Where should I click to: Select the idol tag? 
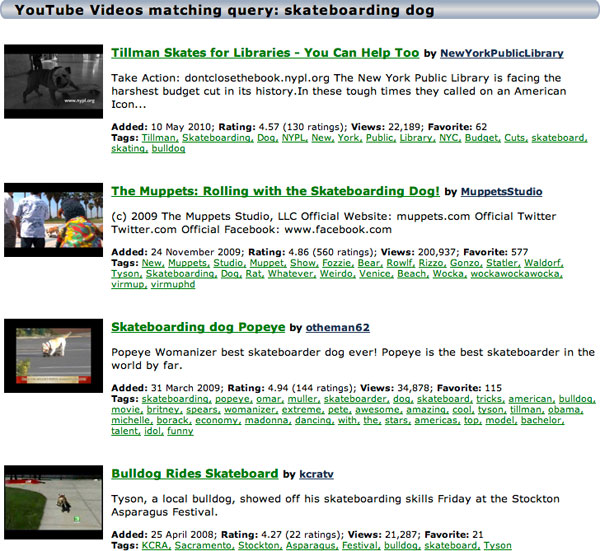click(154, 431)
